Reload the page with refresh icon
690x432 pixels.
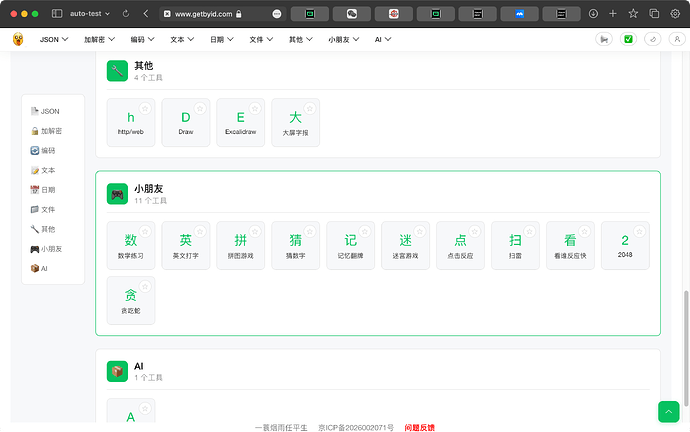(x=126, y=14)
